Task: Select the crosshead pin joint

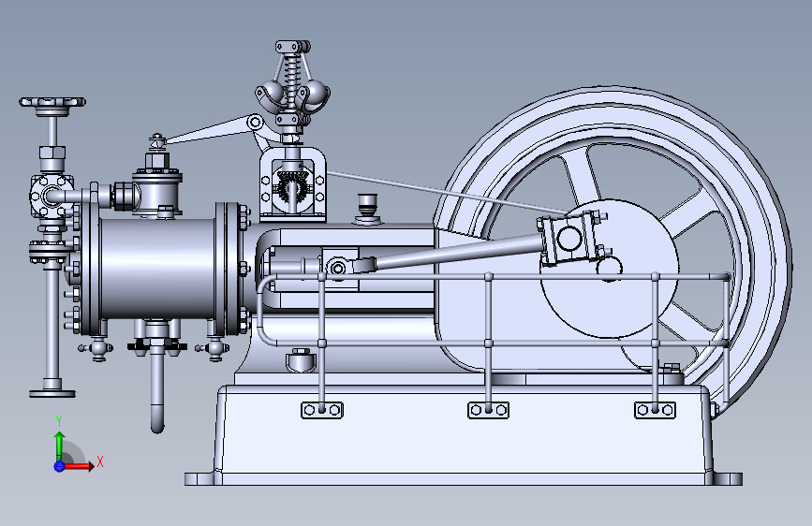Action: (338, 268)
